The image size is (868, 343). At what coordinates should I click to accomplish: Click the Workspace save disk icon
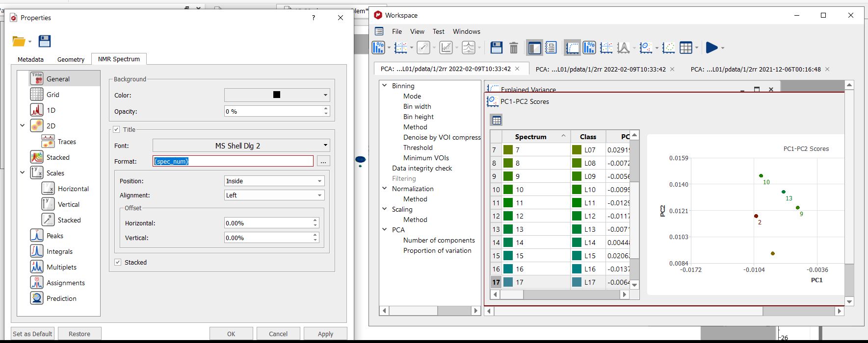click(x=497, y=48)
